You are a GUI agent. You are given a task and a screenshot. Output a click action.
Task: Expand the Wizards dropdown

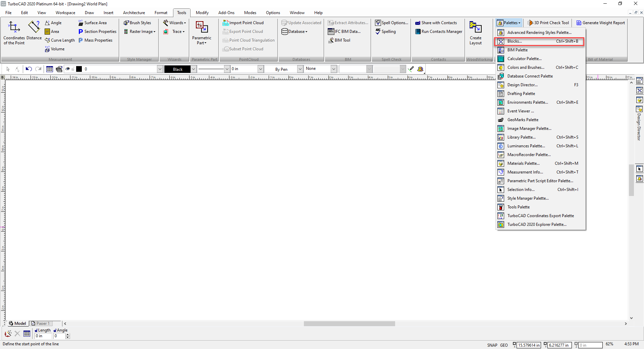click(174, 23)
